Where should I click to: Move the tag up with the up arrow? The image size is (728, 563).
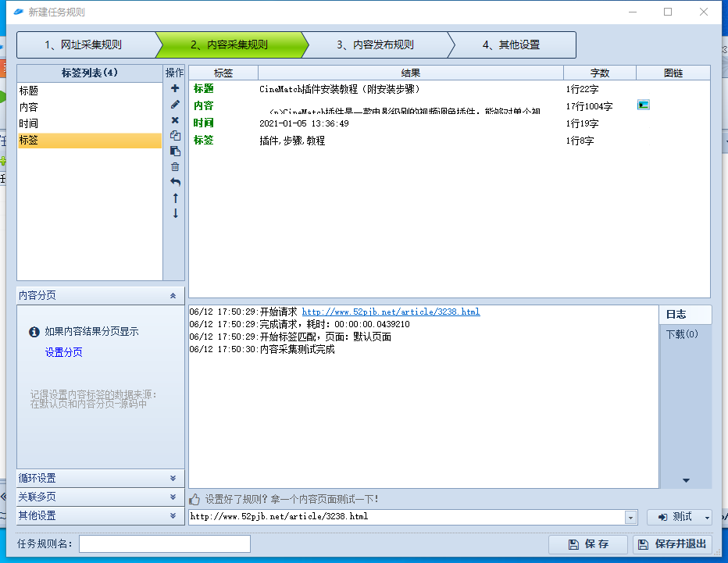(x=175, y=198)
